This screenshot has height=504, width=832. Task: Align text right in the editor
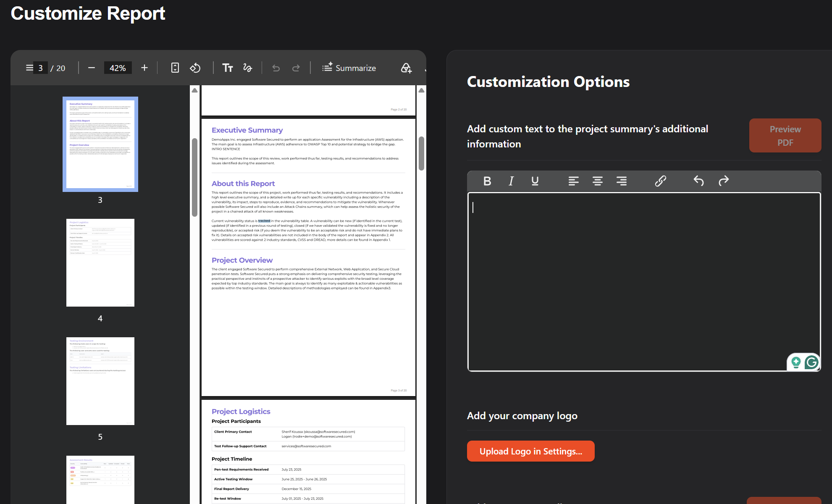(x=622, y=181)
